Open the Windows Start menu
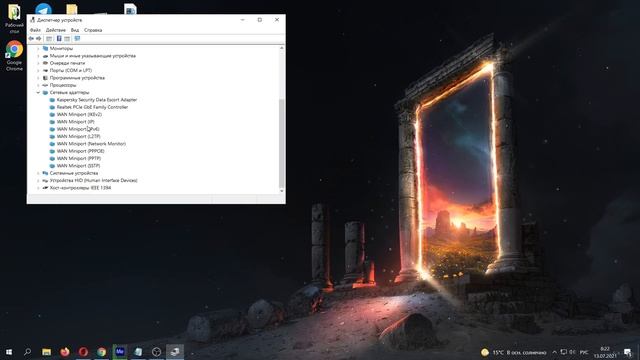 click(x=9, y=352)
